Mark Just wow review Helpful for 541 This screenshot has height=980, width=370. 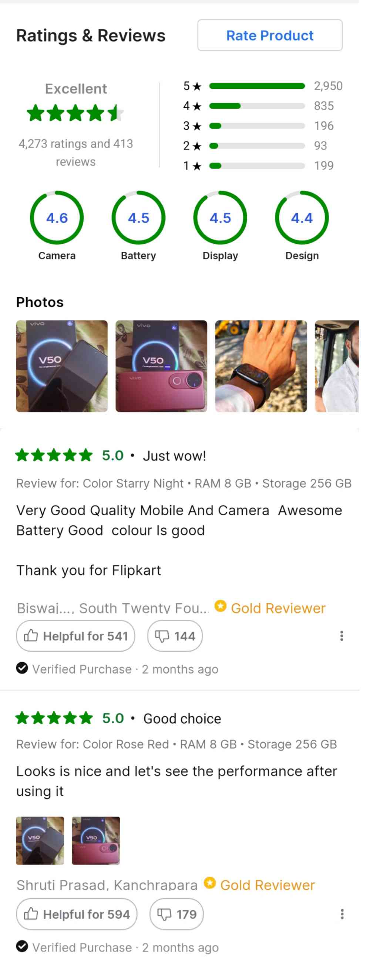pos(76,636)
